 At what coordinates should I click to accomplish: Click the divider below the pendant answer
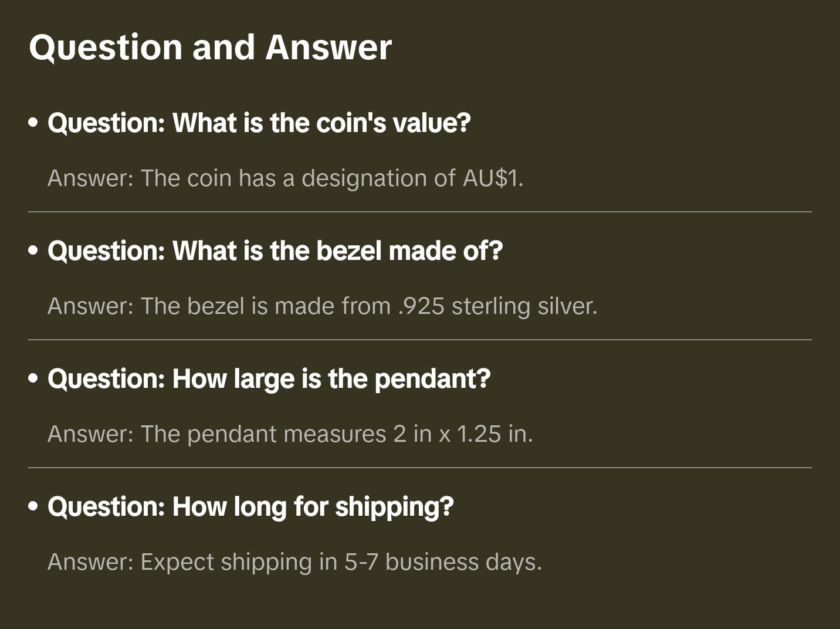(x=420, y=468)
